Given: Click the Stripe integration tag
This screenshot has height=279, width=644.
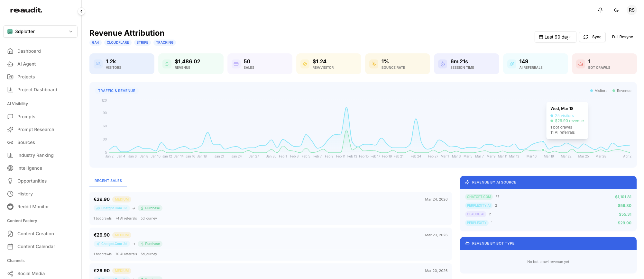Looking at the screenshot, I should pyautogui.click(x=142, y=42).
